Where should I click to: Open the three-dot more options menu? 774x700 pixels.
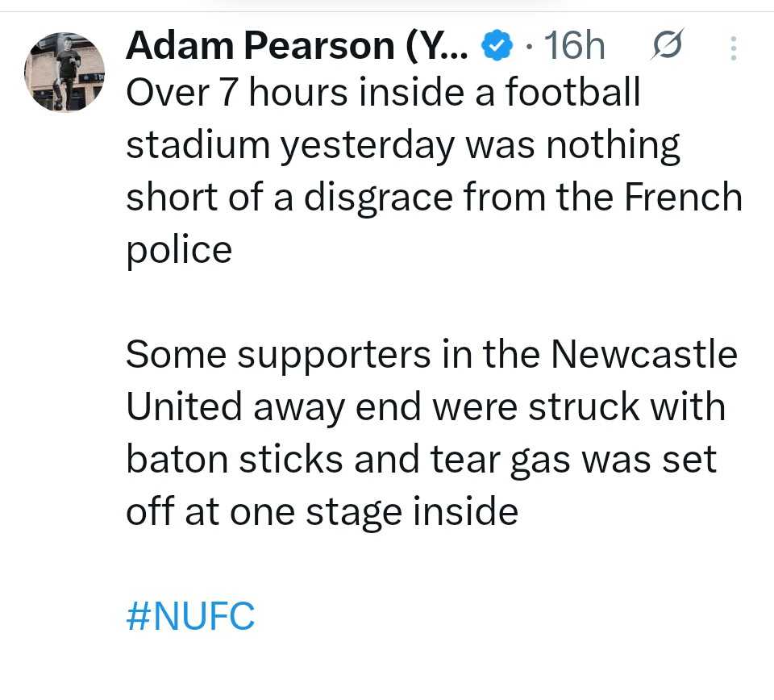tap(733, 48)
